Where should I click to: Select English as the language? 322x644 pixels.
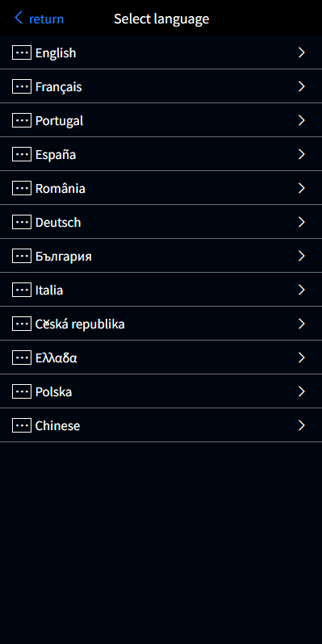pyautogui.click(x=161, y=52)
